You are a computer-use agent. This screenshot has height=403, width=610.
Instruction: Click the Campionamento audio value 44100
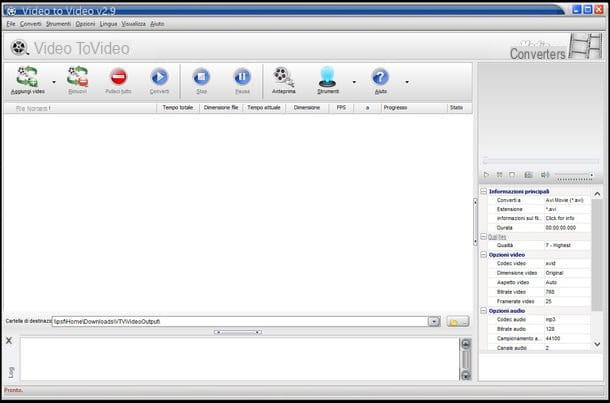pyautogui.click(x=553, y=339)
